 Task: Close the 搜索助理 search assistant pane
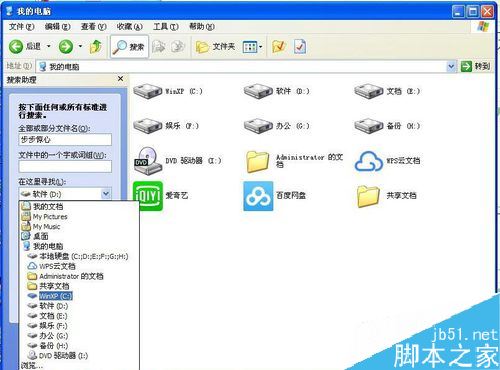coord(120,79)
